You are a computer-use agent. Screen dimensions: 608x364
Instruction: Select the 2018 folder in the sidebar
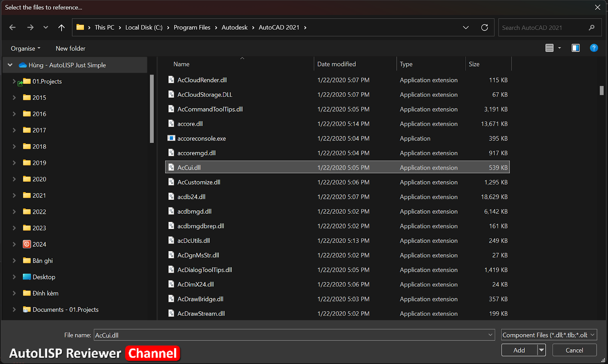pos(35,147)
